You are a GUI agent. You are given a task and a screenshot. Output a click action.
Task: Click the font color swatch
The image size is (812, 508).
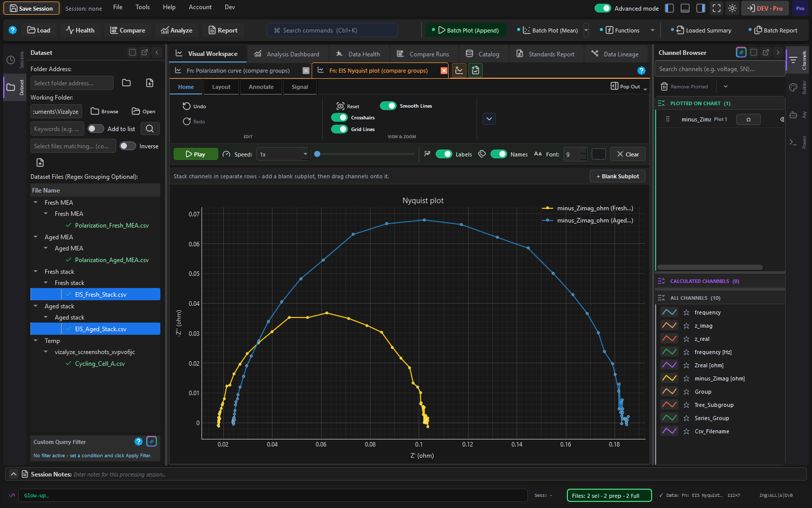[599, 154]
